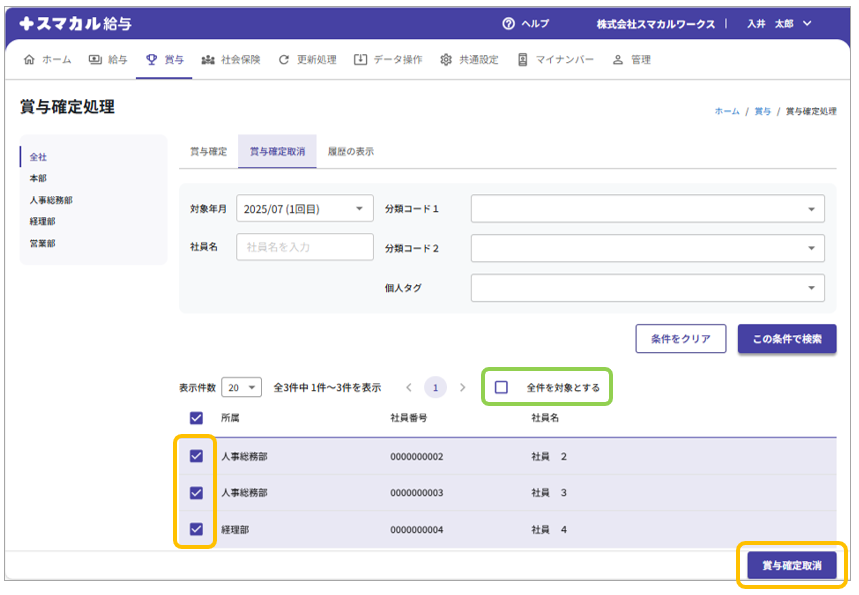
Task: Open the ホーム home icon menu
Action: pos(28,60)
